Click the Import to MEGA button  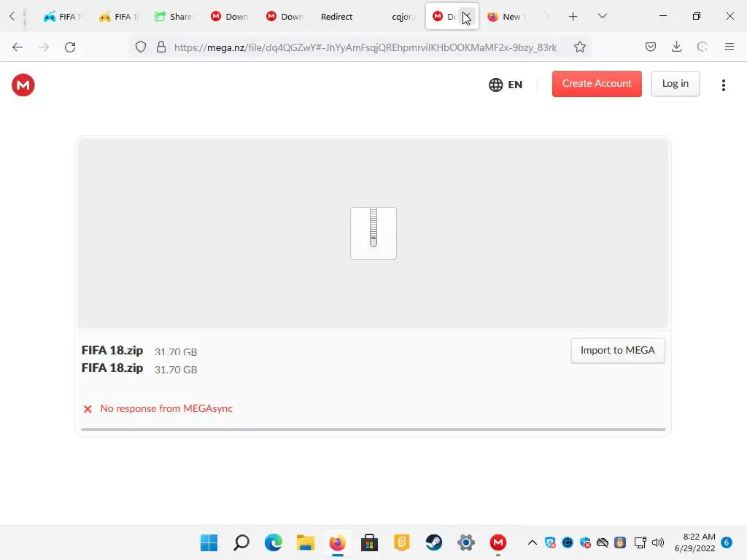[617, 351]
